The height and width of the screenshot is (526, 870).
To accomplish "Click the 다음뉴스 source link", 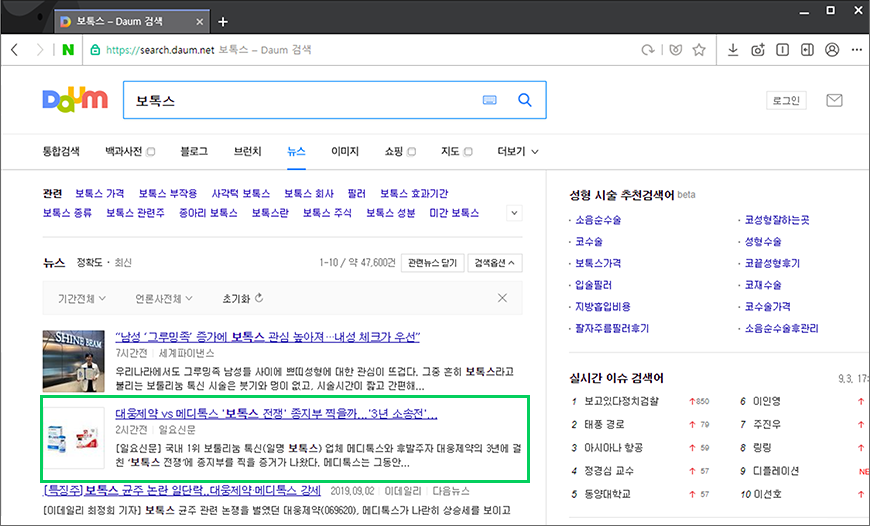I will coord(451,491).
